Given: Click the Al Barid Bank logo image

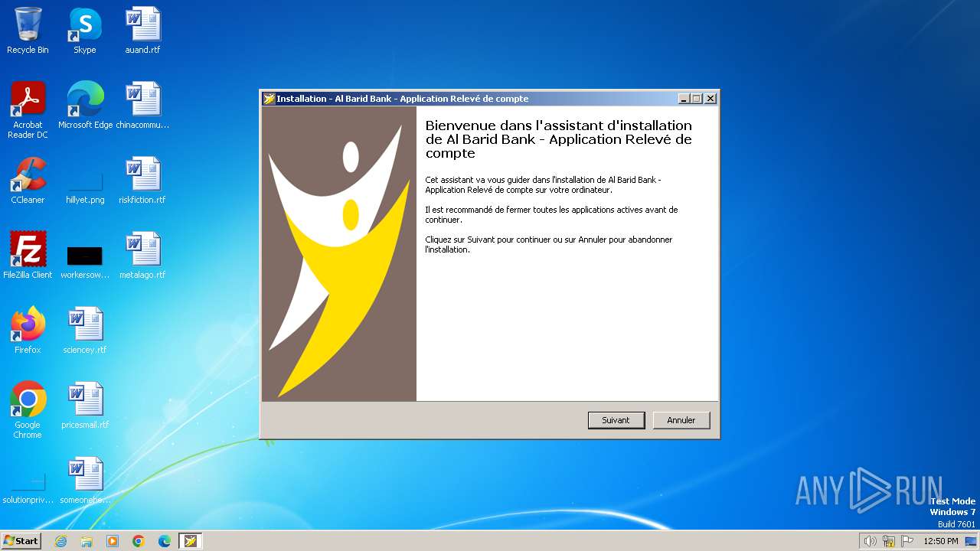Looking at the screenshot, I should point(339,253).
